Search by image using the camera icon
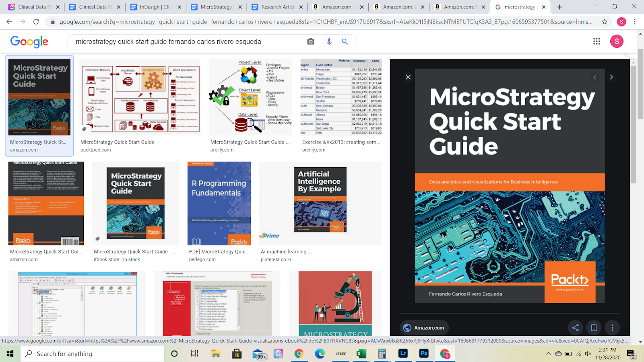The image size is (644, 362). (311, 41)
